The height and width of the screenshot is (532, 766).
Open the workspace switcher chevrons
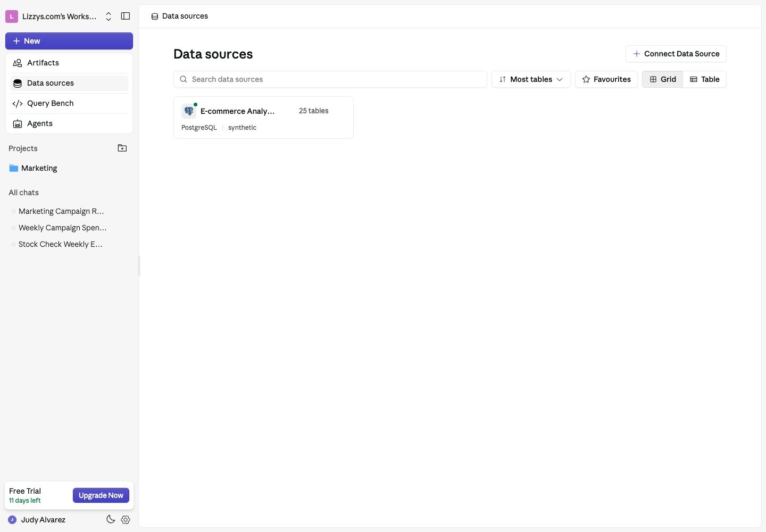(109, 16)
